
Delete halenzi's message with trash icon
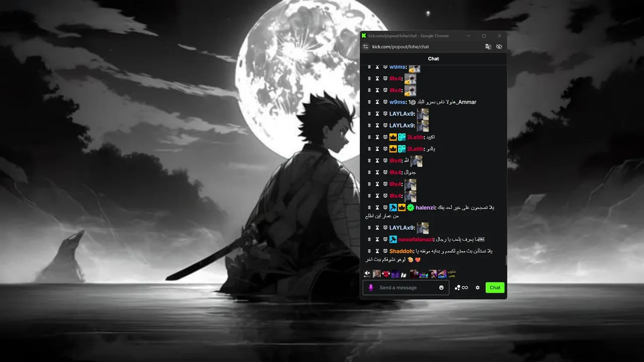(x=369, y=208)
